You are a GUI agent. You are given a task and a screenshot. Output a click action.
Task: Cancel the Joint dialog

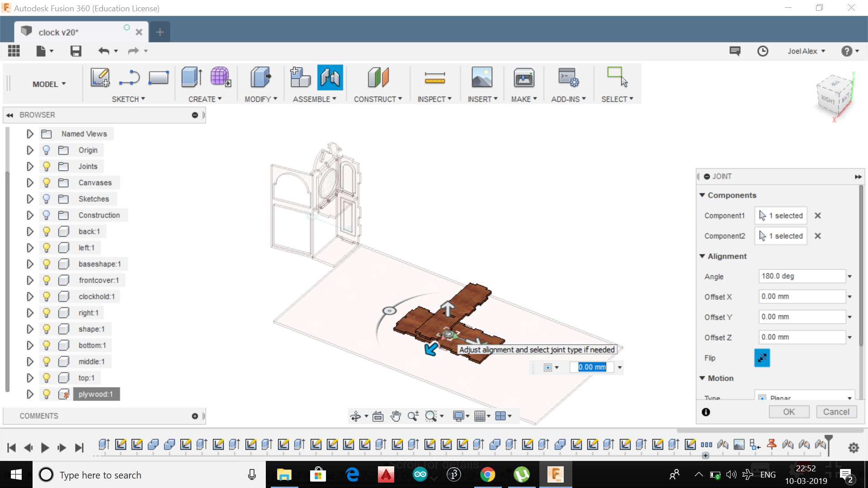(x=836, y=412)
